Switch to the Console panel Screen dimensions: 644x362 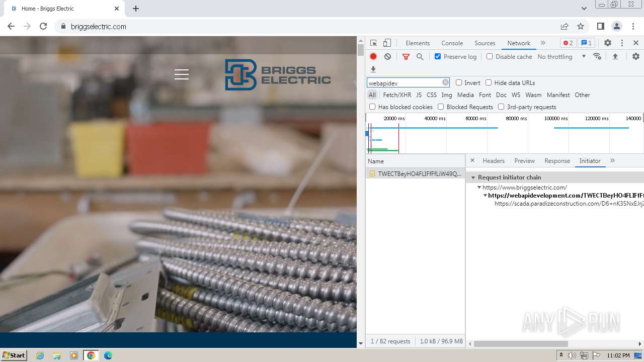(x=452, y=43)
